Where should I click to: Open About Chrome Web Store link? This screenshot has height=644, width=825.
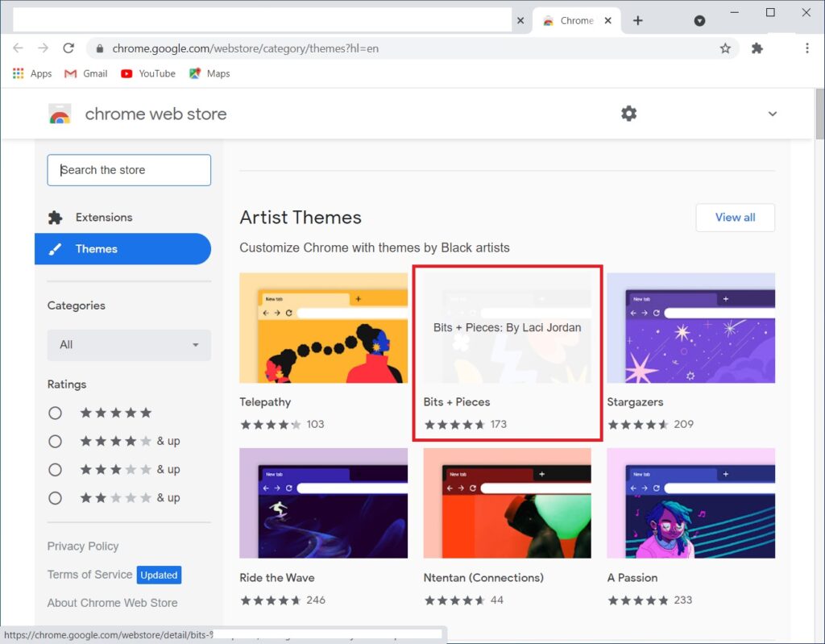tap(112, 603)
